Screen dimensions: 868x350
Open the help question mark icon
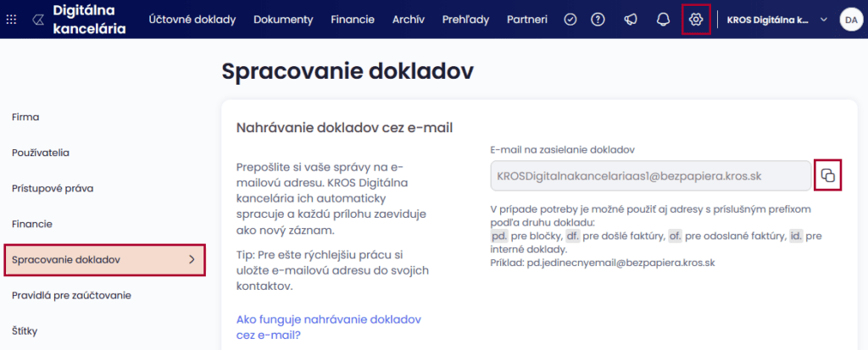tap(598, 19)
